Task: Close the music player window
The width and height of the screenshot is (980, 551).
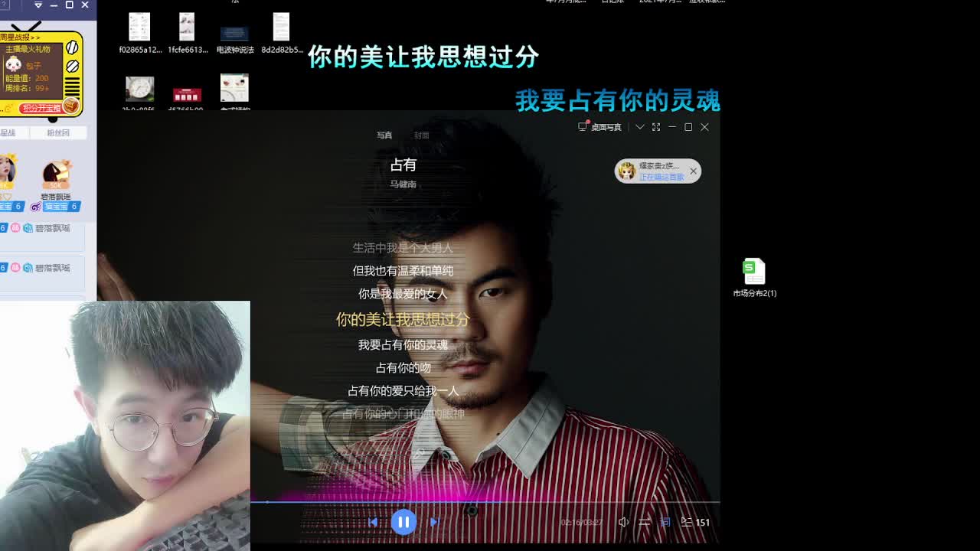Action: (x=704, y=127)
